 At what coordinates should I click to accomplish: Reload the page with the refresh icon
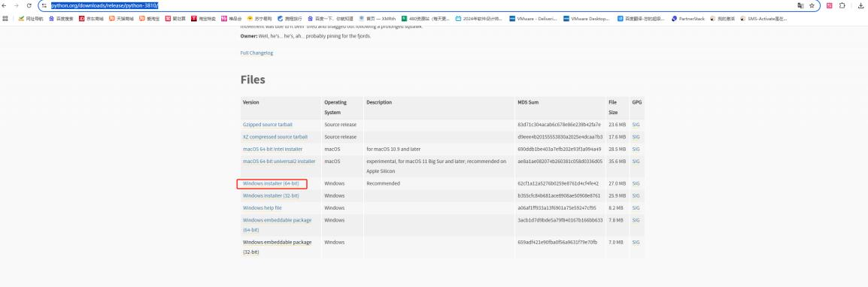pyautogui.click(x=29, y=5)
